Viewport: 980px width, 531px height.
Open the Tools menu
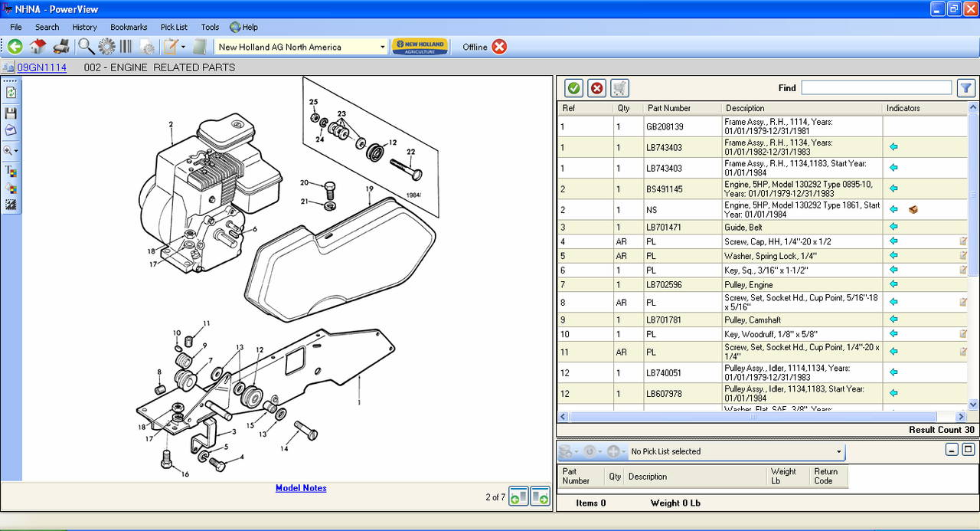[x=210, y=27]
